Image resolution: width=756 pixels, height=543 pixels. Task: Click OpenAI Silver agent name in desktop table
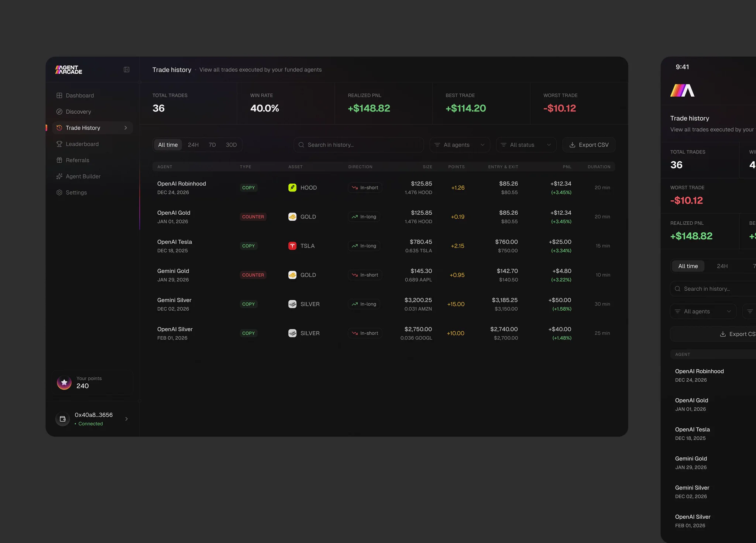pos(175,329)
